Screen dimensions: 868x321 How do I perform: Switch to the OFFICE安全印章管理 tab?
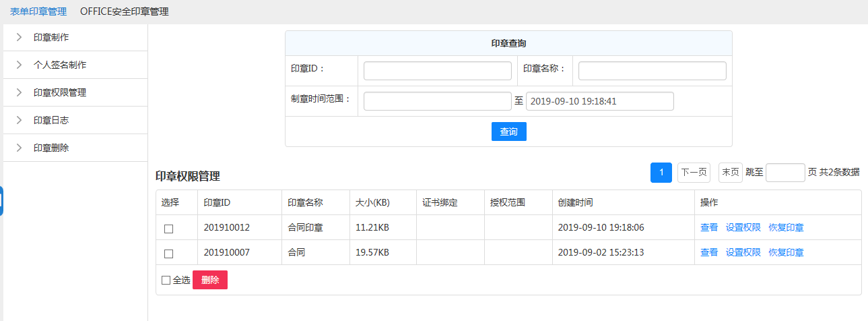coord(124,11)
